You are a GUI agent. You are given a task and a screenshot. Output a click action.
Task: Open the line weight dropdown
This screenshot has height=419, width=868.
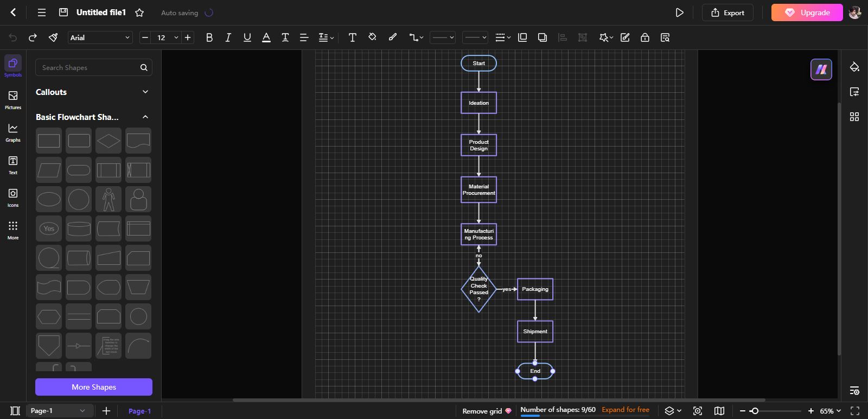[x=503, y=37]
